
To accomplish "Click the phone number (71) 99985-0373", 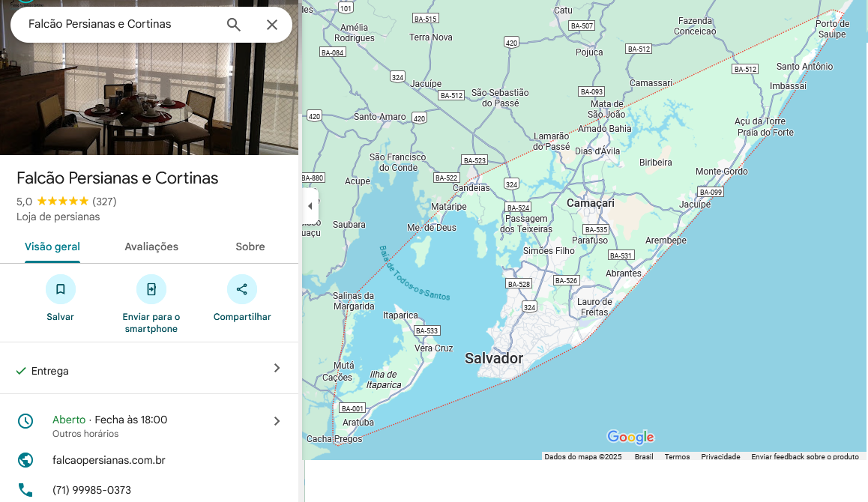I will pos(91,490).
